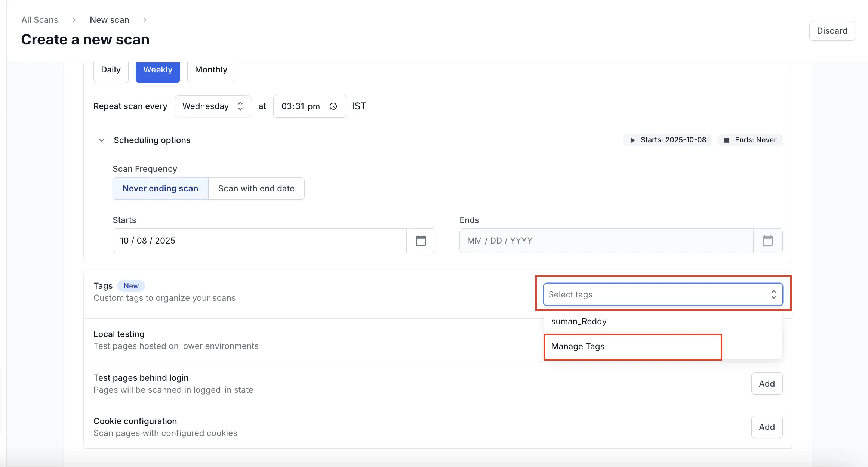868x467 pixels.
Task: Select Monthly scan recurrence
Action: pos(211,70)
